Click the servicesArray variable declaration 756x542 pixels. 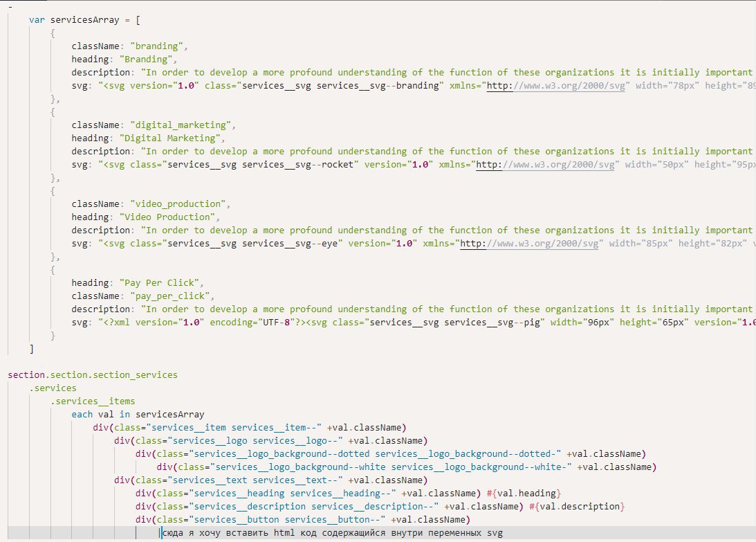click(84, 20)
